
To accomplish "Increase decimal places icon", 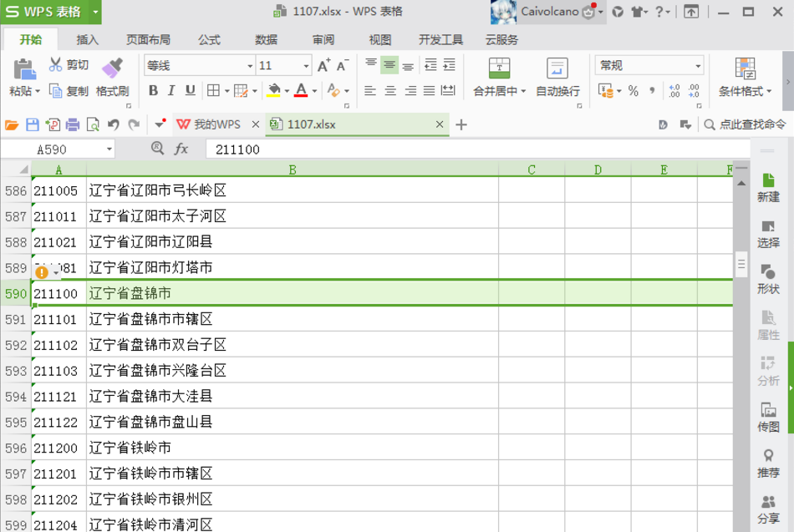I will tap(674, 91).
